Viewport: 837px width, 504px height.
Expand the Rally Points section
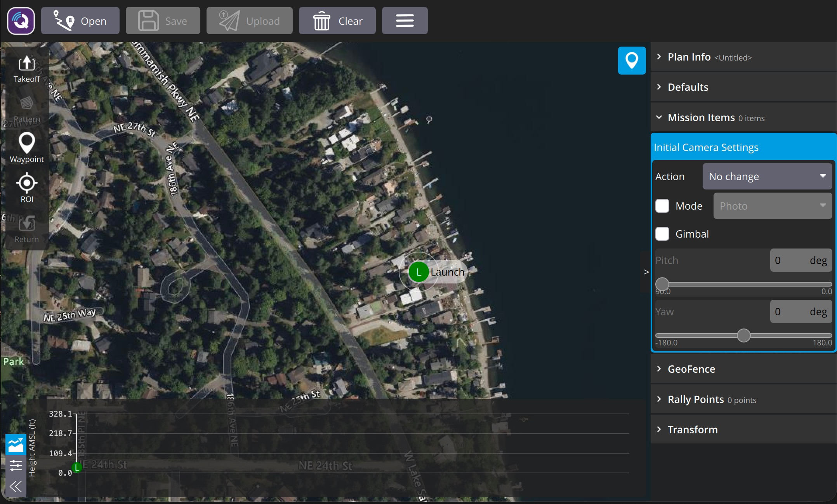pyautogui.click(x=696, y=399)
